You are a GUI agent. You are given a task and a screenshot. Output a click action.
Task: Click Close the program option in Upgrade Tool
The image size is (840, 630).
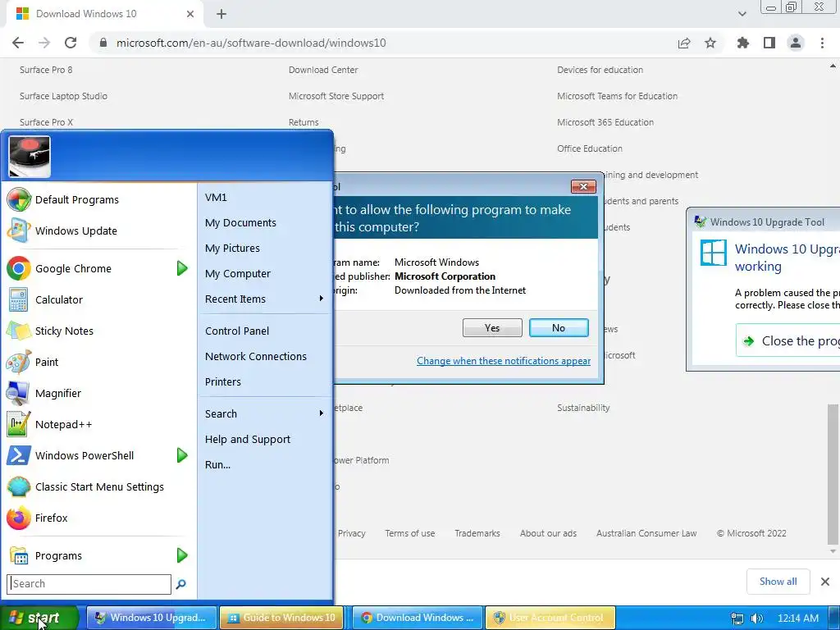tap(788, 340)
